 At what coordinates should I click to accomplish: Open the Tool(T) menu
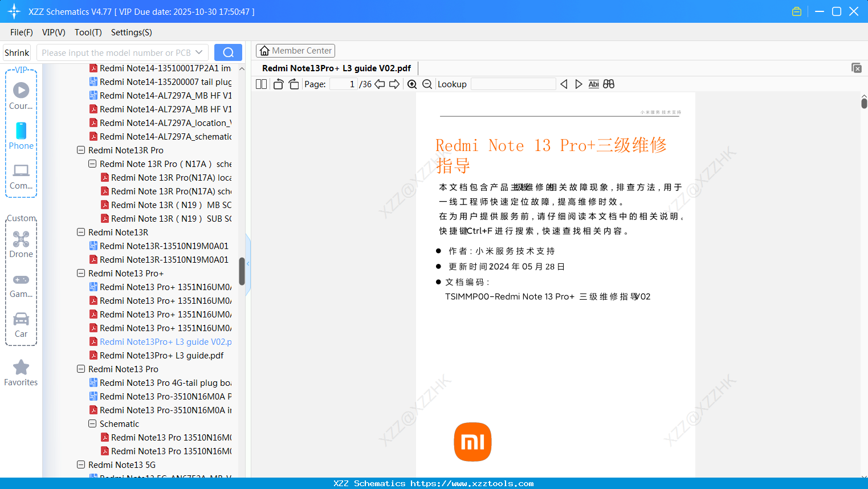click(x=88, y=32)
